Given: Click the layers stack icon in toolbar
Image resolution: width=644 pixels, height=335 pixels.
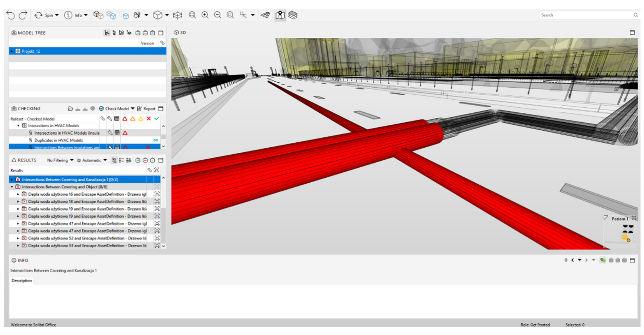Looking at the screenshot, I should [293, 15].
